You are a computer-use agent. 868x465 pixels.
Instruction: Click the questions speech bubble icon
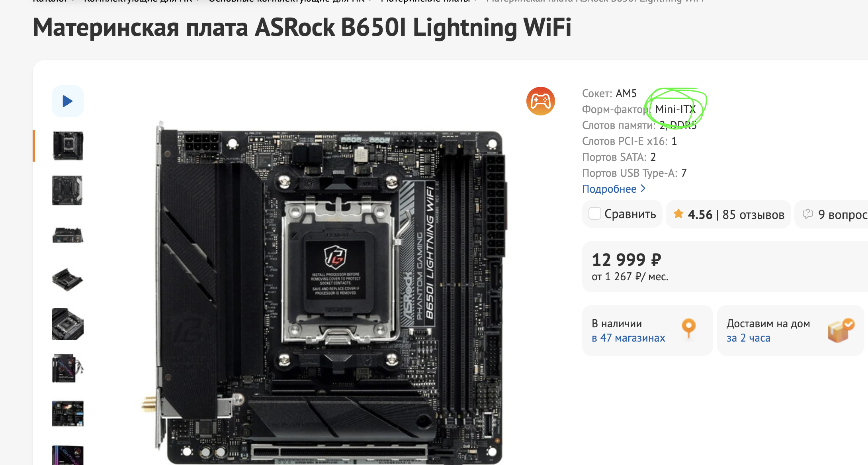(x=807, y=214)
